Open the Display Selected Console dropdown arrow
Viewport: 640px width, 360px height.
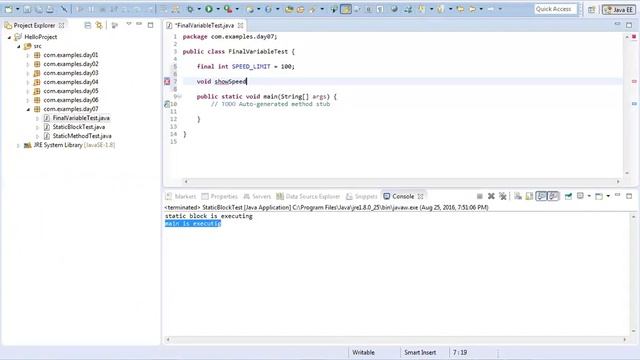[589, 196]
